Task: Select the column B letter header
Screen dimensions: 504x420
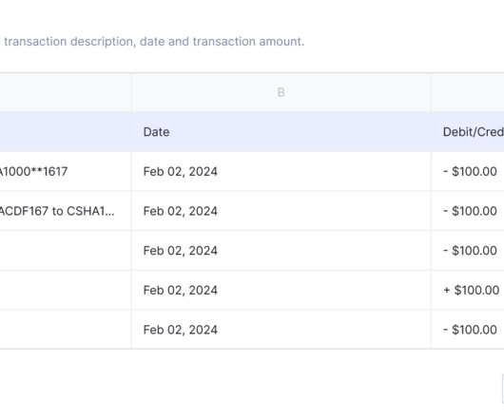Action: pyautogui.click(x=281, y=92)
